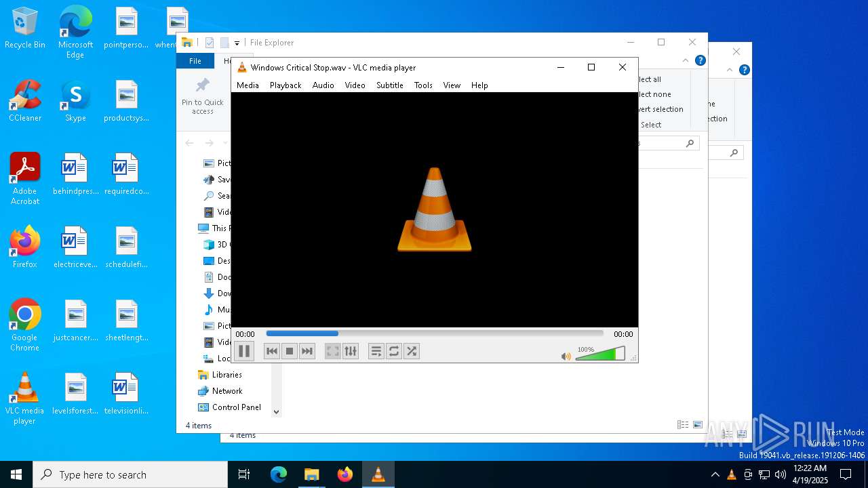Select sheetlengt image file on desktop

coord(126,321)
